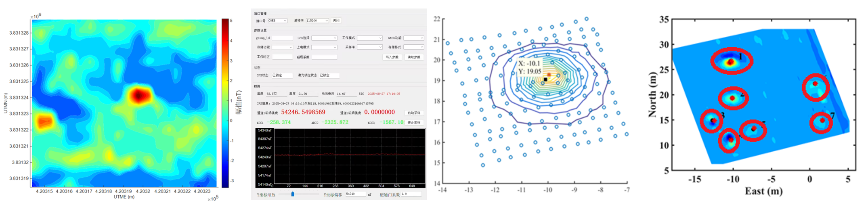
Task: Expand the 存储功能 dropdown
Action: (x=282, y=47)
